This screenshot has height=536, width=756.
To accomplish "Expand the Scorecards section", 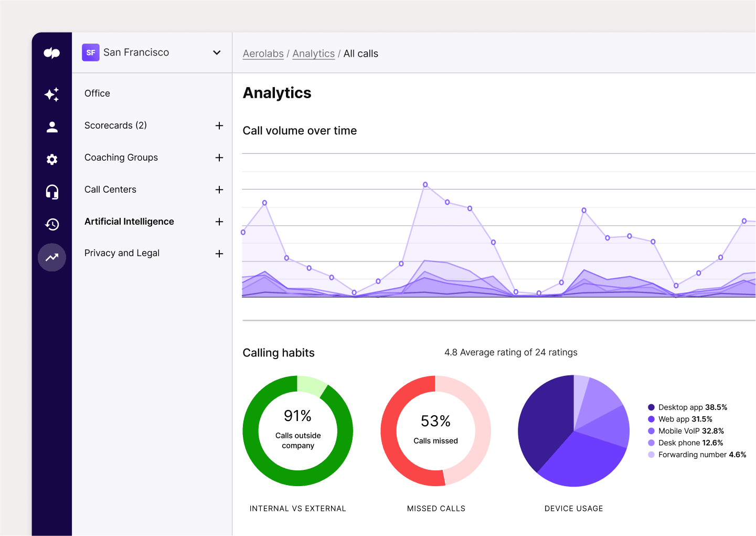I will [219, 125].
